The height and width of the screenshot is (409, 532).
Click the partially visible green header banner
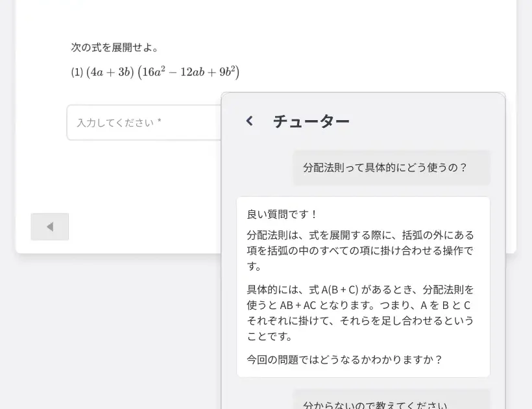tap(62, 3)
